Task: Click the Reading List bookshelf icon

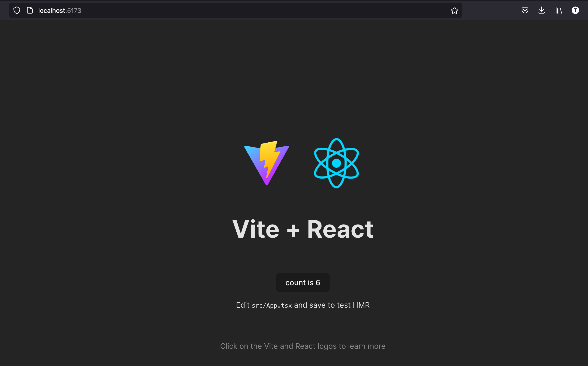Action: [559, 11]
